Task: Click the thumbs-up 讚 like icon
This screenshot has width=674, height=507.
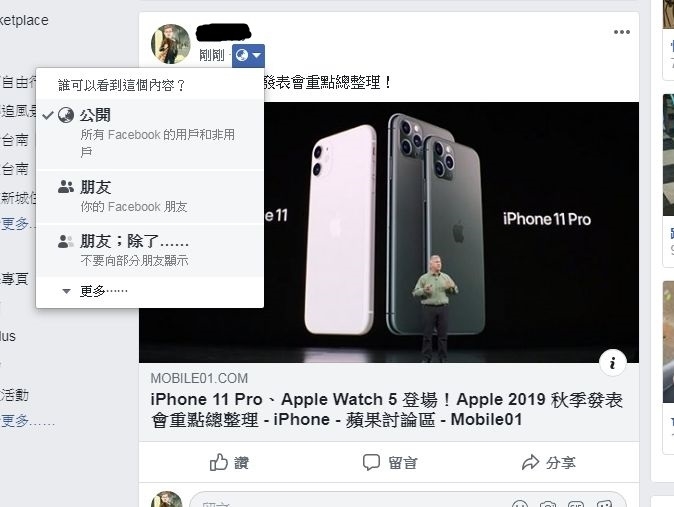Action: 218,463
